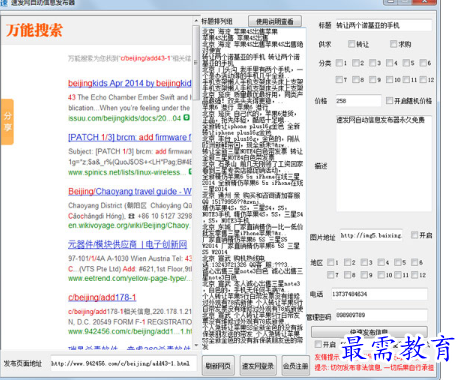Check 分类 category box 1
The width and height of the screenshot is (463, 380).
339,63
